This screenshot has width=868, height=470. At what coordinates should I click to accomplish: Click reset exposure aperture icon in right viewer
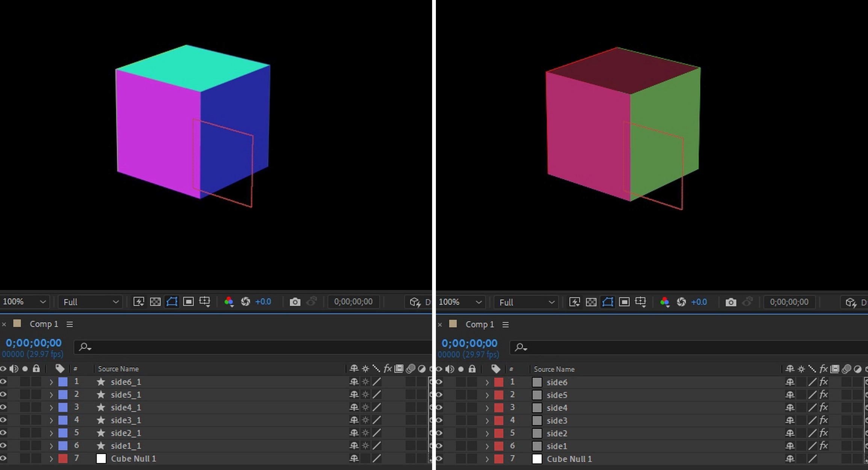coord(681,302)
